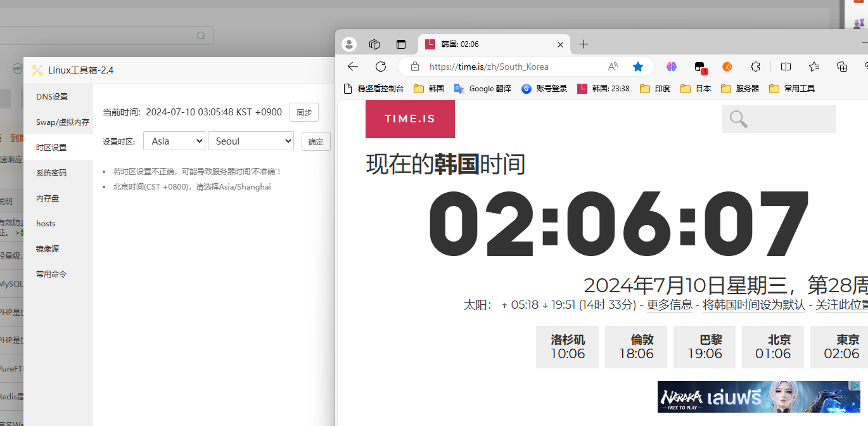The height and width of the screenshot is (426, 868).
Task: Open the Asia region dropdown
Action: (x=174, y=141)
